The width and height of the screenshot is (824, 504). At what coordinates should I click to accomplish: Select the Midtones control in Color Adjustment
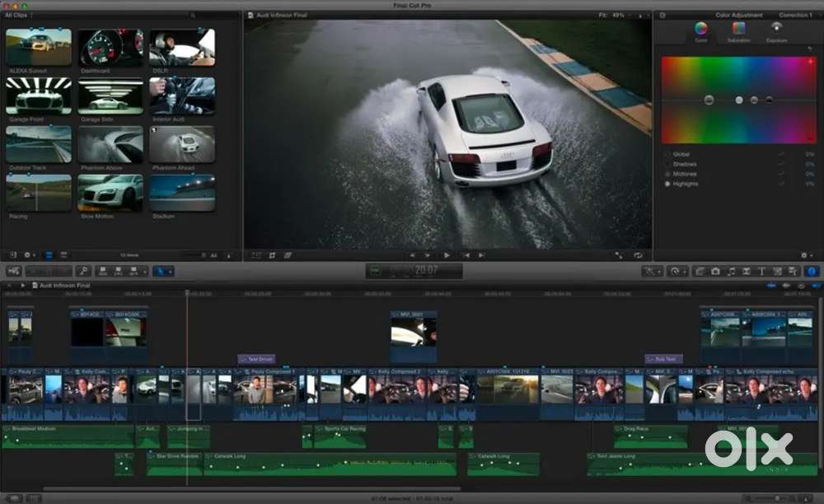(x=667, y=174)
